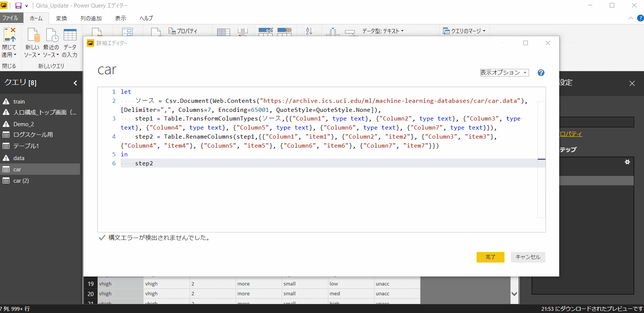The height and width of the screenshot is (313, 644).
Task: Click row number 19 in the data grid
Action: click(90, 284)
